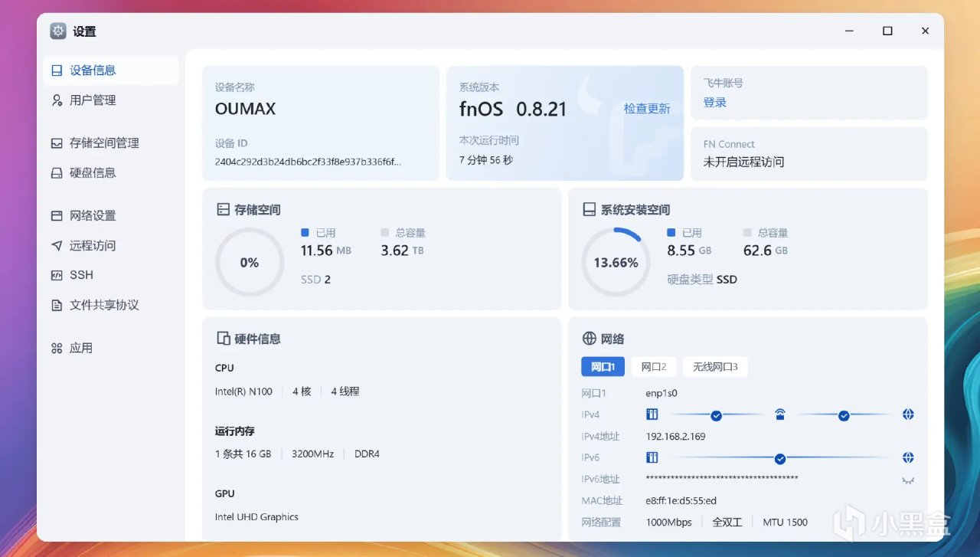Switch to the 网口2 tab

(654, 367)
